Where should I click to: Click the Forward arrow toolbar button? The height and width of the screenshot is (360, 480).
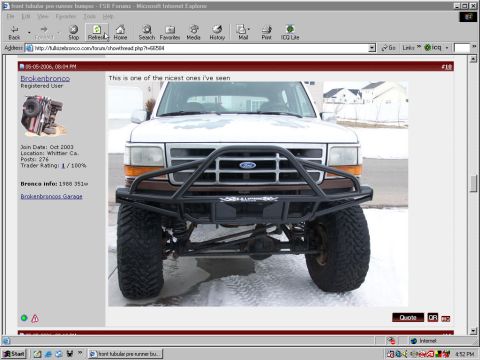click(x=44, y=33)
